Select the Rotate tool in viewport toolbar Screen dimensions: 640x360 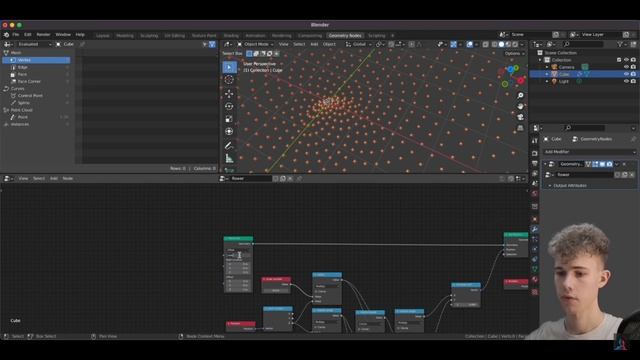[229, 106]
